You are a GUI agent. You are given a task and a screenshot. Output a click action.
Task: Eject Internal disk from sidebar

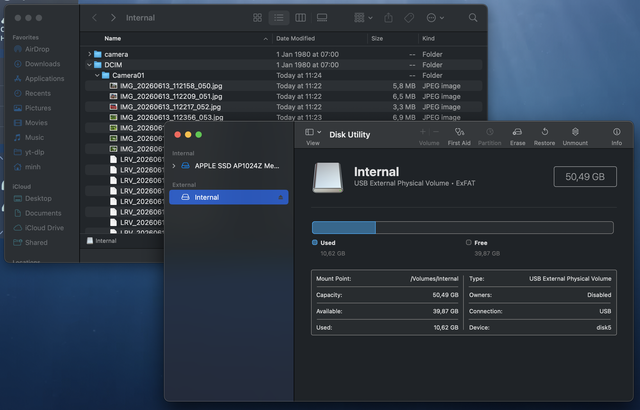(x=280, y=197)
